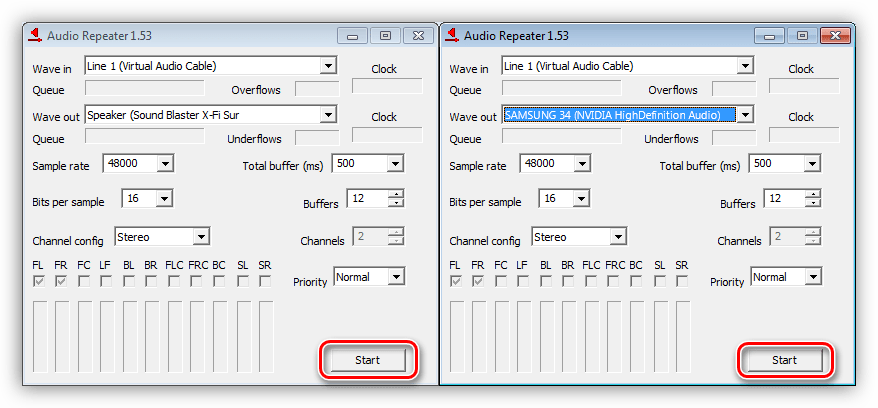Click Start in the left Audio Repeater window

(x=367, y=360)
